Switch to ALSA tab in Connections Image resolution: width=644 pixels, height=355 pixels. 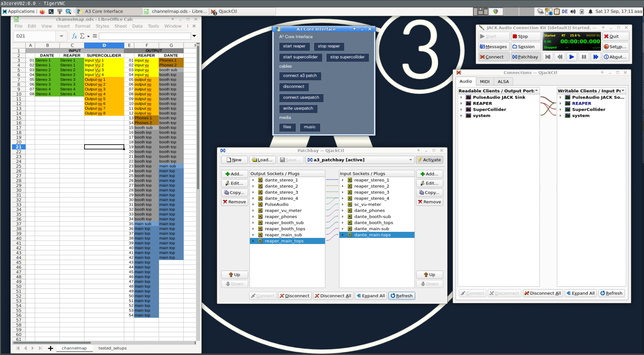[x=503, y=82]
